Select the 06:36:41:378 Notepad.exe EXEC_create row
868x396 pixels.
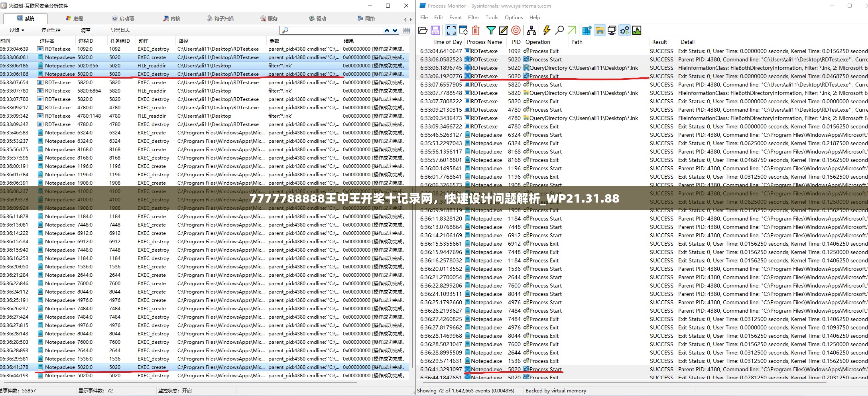point(204,367)
